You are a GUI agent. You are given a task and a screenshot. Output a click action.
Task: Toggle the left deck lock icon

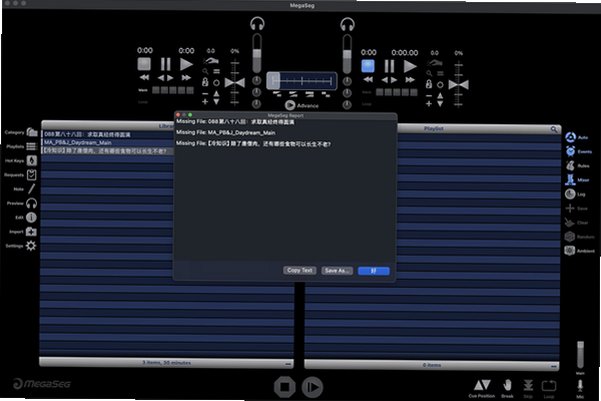205,82
